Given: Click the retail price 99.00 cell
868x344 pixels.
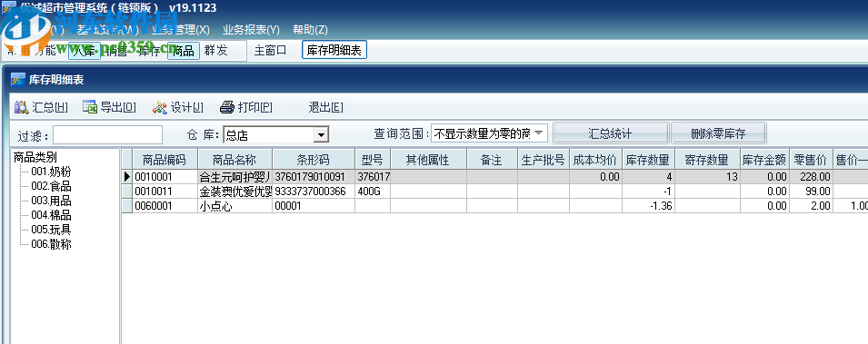Looking at the screenshot, I should 810,192.
